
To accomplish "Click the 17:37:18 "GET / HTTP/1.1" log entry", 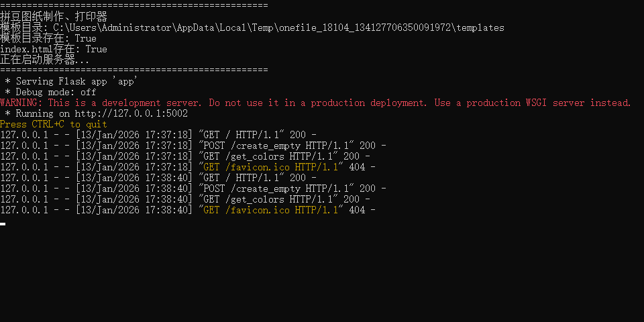I will [x=158, y=135].
